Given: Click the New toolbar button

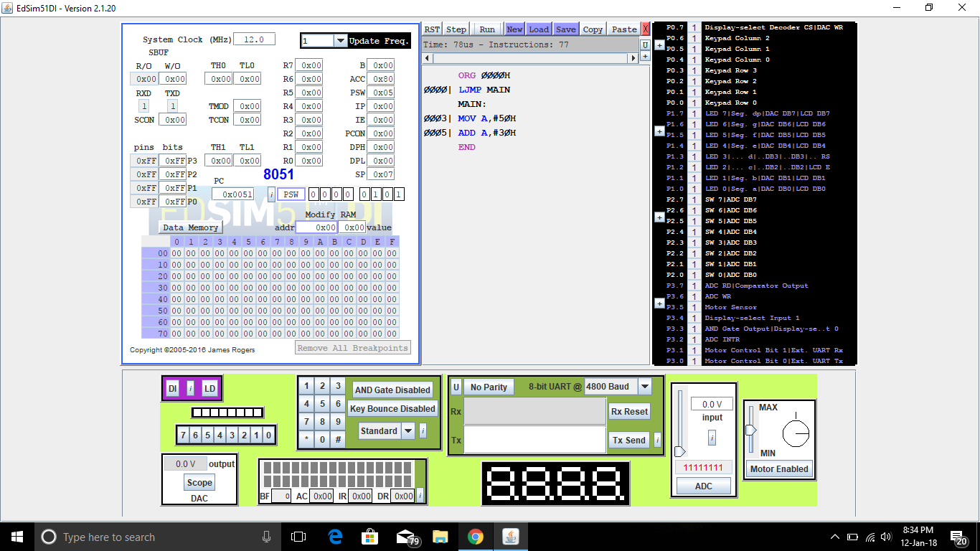Looking at the screenshot, I should click(514, 29).
